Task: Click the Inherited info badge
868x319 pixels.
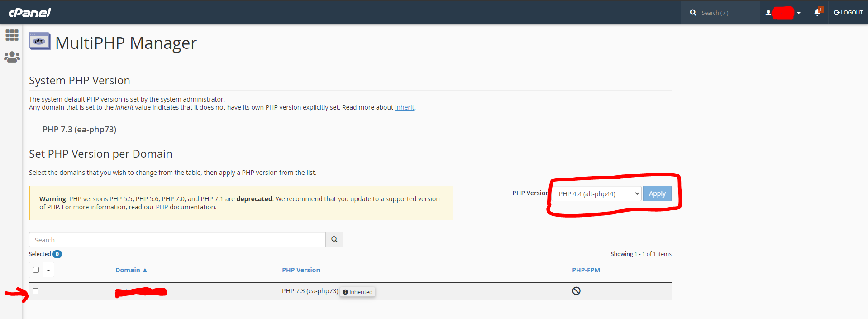Action: 358,292
